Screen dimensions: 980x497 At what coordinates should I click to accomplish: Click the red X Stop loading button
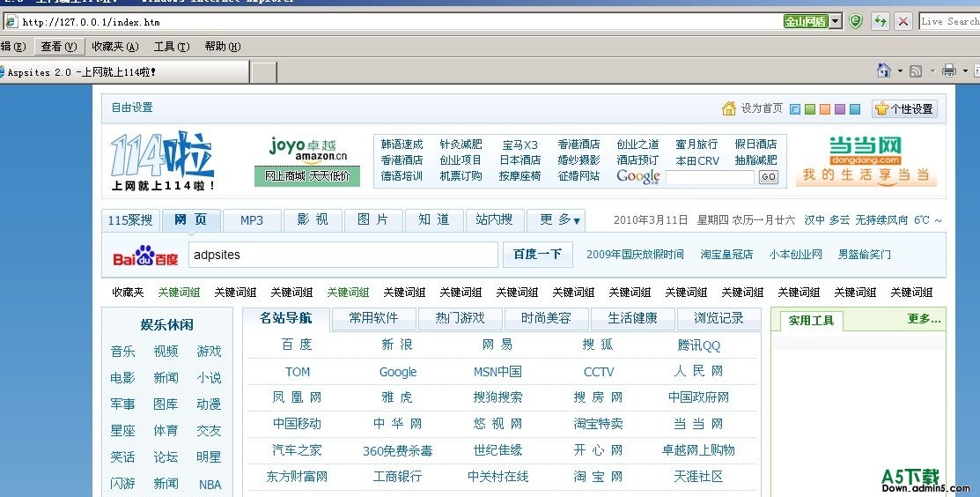[x=903, y=21]
